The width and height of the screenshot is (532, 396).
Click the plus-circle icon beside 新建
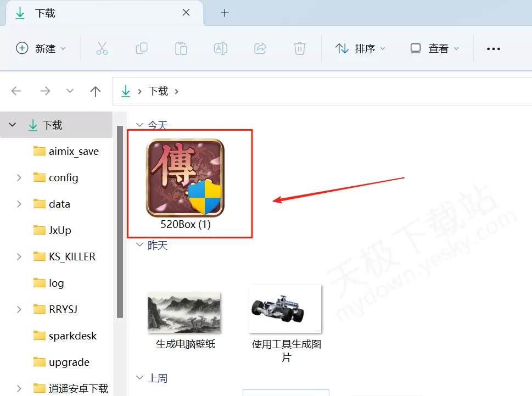[22, 48]
